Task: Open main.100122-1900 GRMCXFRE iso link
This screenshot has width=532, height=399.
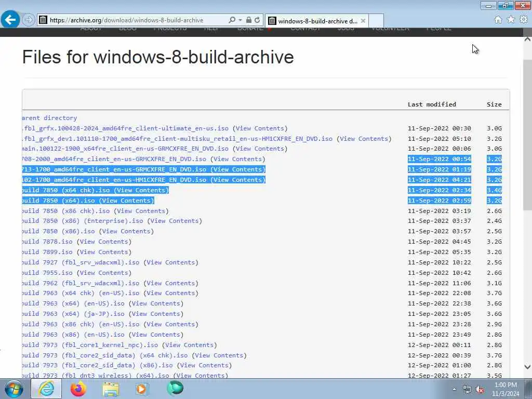Action: (x=125, y=149)
